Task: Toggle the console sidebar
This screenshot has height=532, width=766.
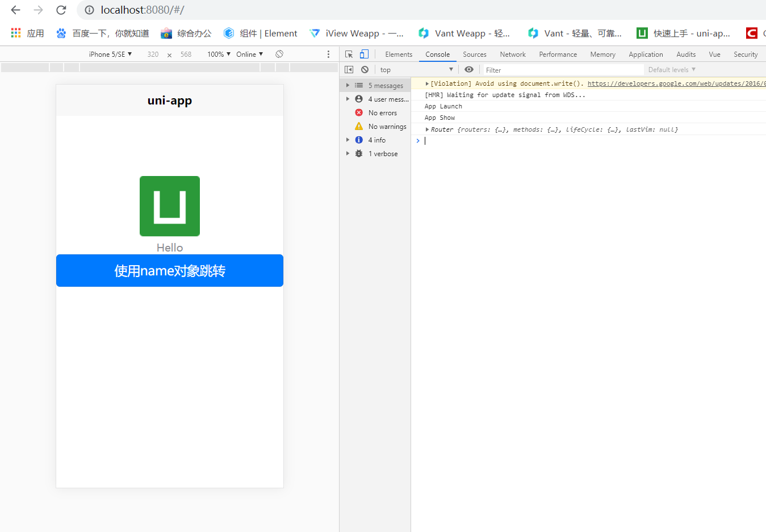Action: coord(349,69)
